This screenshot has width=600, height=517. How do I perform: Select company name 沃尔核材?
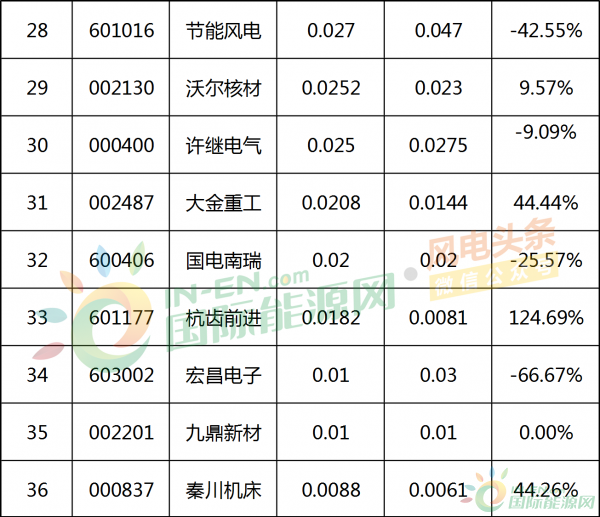tap(223, 88)
